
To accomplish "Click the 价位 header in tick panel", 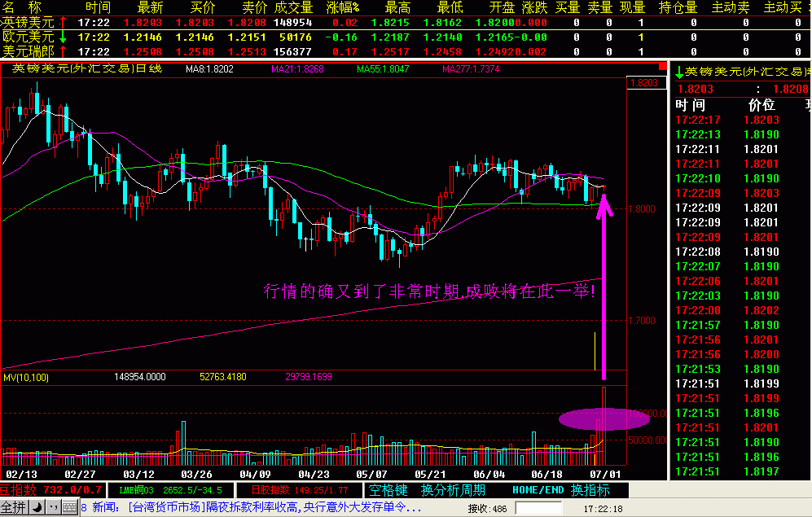I will [762, 106].
